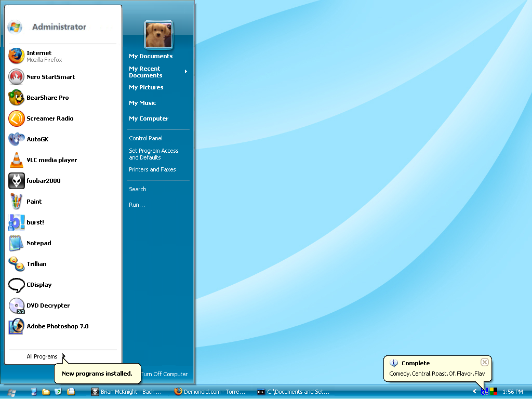This screenshot has width=532, height=399.
Task: Open My Computer
Action: click(x=149, y=118)
